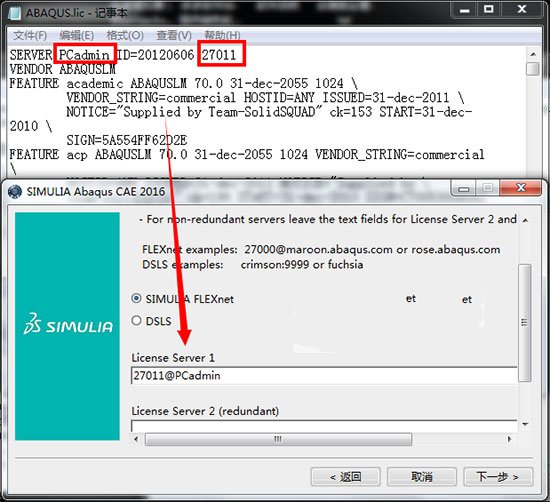
Task: Select the DSLS license radio button
Action: (x=136, y=320)
